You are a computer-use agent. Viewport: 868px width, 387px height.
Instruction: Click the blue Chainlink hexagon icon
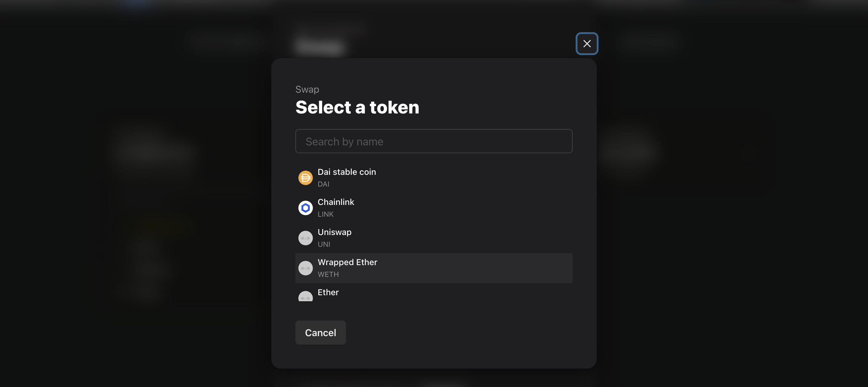pos(305,208)
